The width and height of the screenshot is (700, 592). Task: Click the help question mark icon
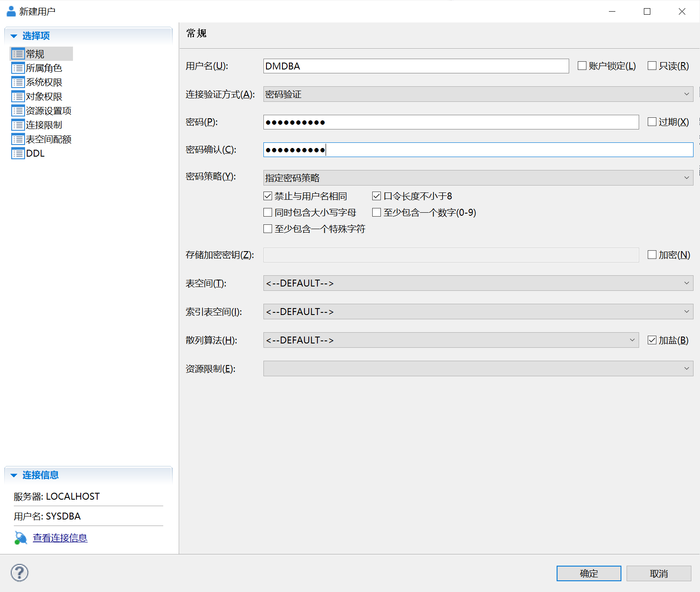[19, 573]
